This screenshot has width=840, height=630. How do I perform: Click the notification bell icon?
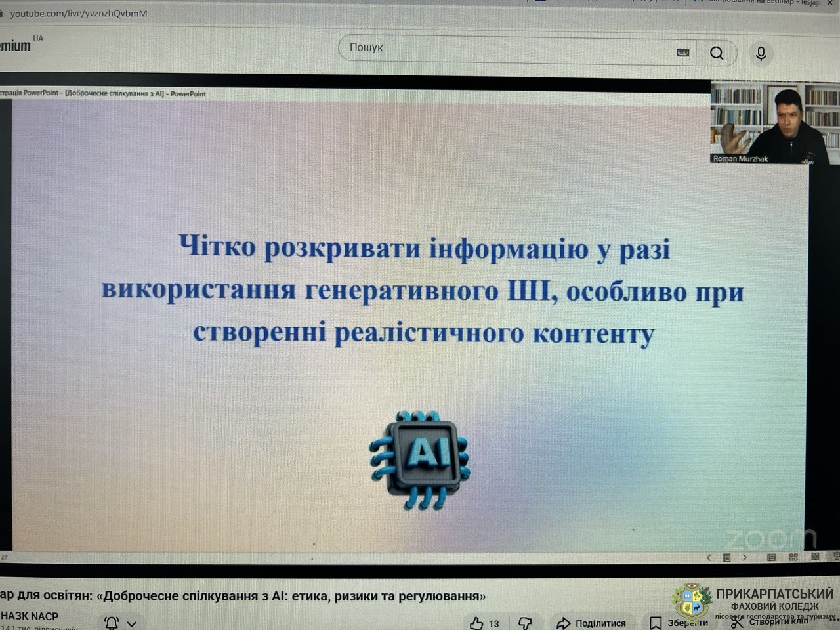[x=112, y=623]
